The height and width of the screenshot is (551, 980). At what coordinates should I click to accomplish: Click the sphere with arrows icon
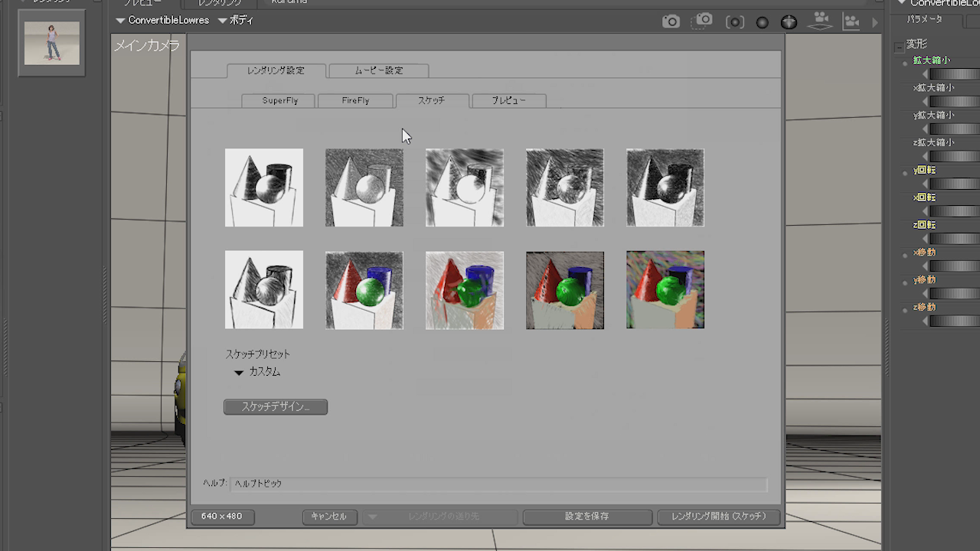coord(789,22)
